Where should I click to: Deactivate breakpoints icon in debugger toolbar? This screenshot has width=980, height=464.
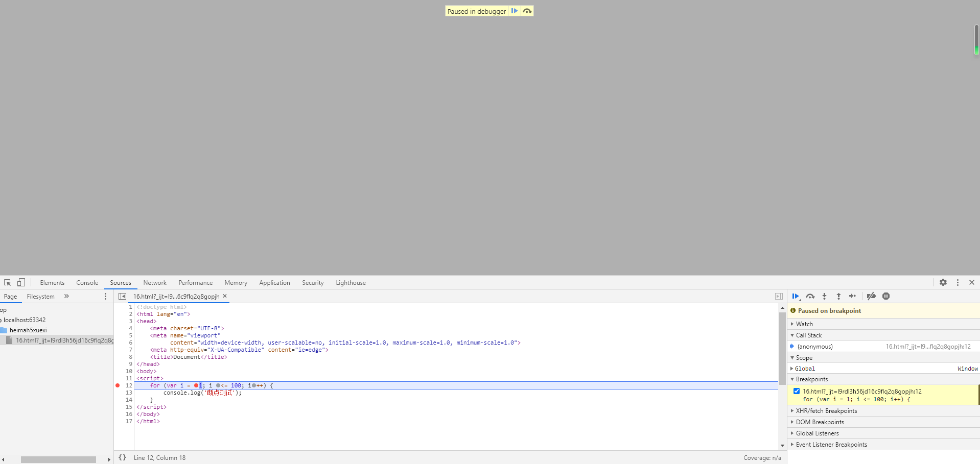point(871,296)
